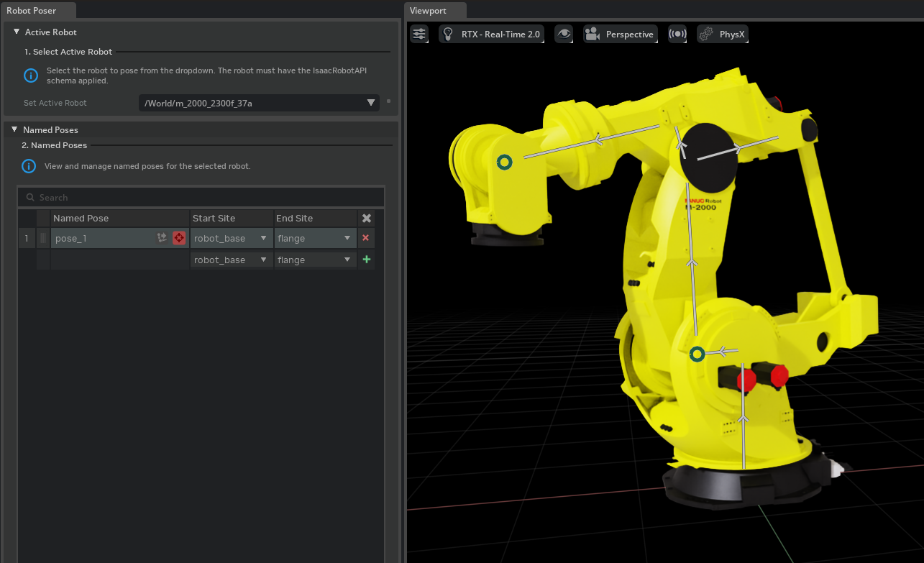
Task: Add a new pose with green plus
Action: [x=366, y=260]
